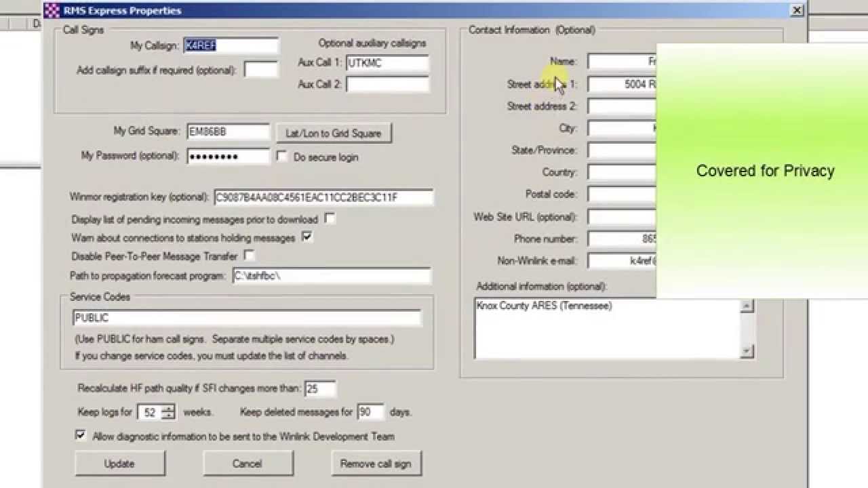Click the Postal code input field
Image resolution: width=868 pixels, height=488 pixels.
tap(622, 195)
